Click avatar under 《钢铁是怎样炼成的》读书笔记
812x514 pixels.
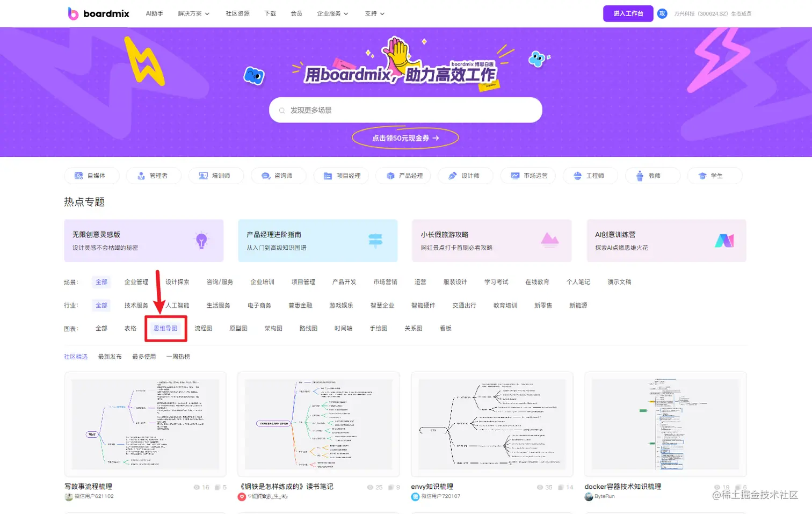coord(242,497)
